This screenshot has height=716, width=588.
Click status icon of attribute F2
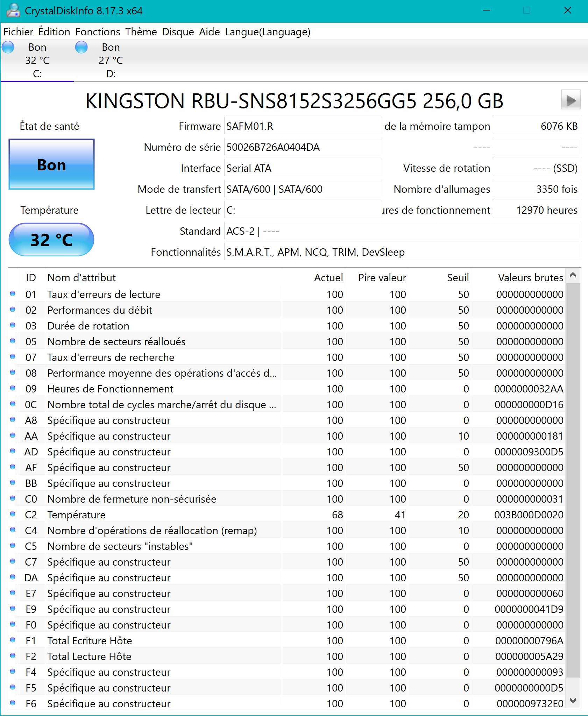[13, 656]
